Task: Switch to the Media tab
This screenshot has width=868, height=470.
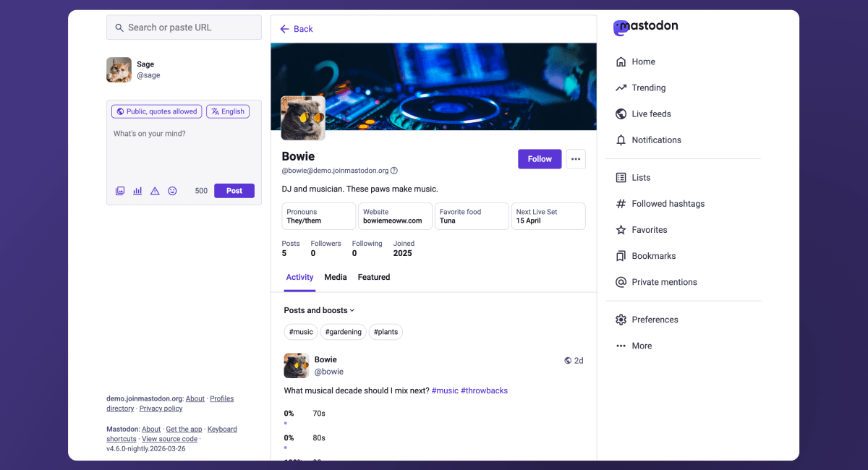Action: pos(336,278)
